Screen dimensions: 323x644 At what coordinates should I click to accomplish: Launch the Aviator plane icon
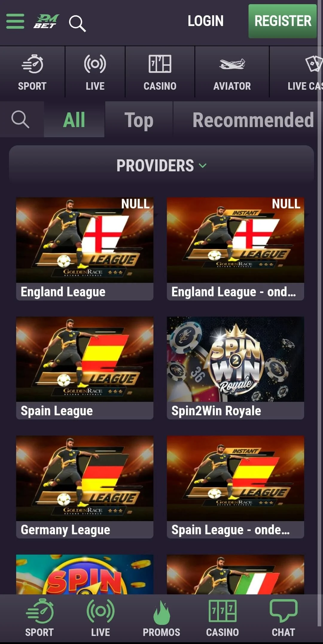[232, 64]
